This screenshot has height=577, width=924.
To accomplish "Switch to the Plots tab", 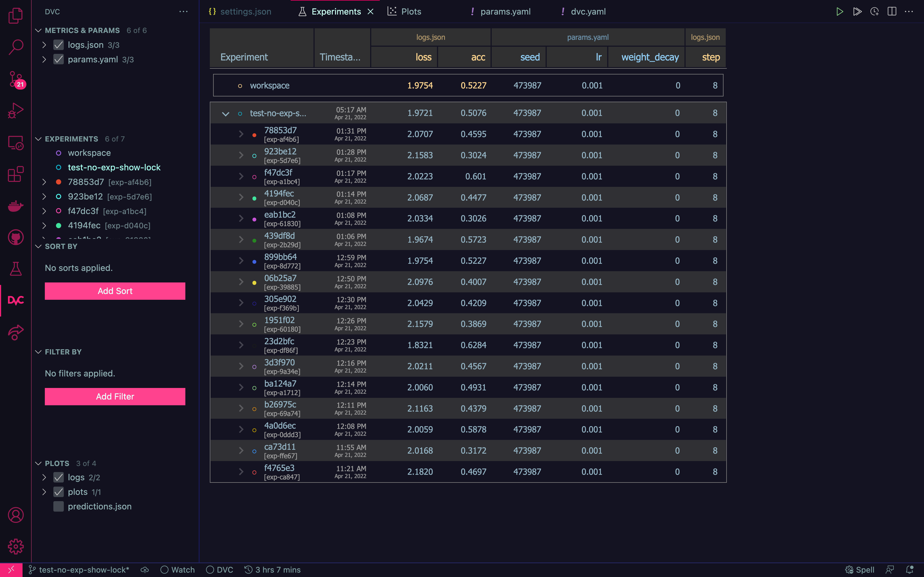I will point(411,12).
